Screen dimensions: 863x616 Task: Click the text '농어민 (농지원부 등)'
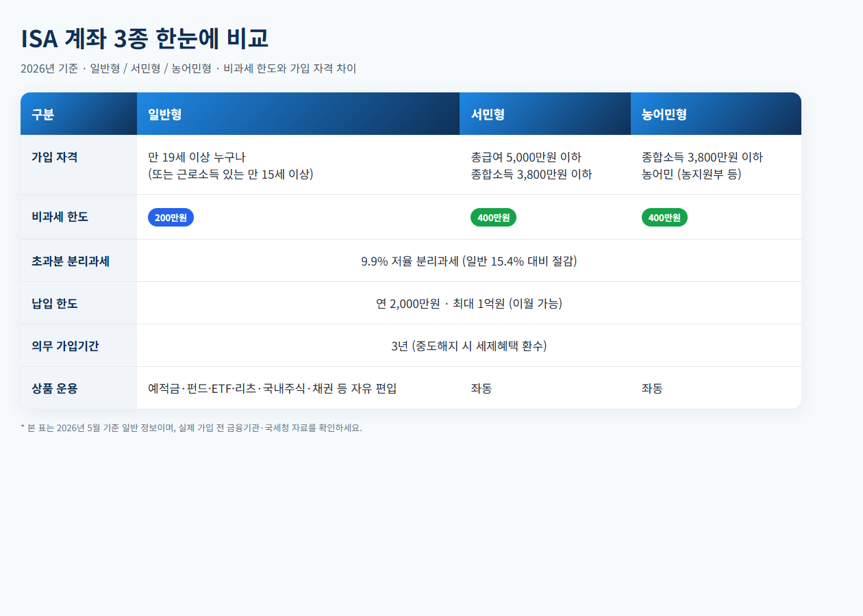click(x=692, y=174)
